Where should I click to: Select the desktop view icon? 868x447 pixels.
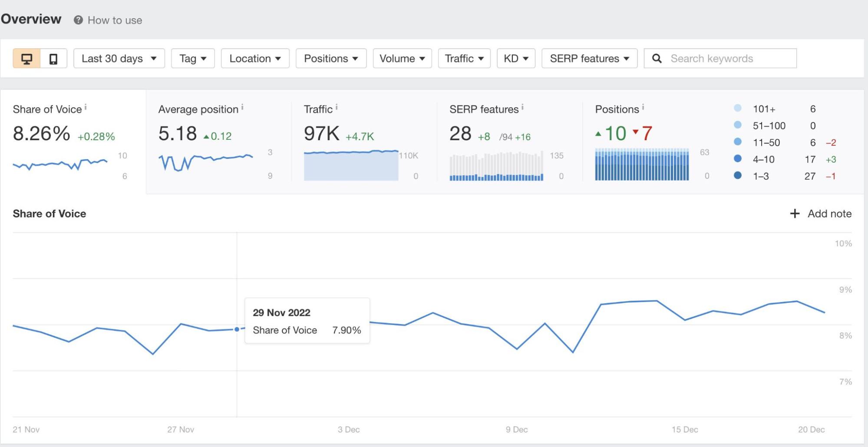pyautogui.click(x=28, y=58)
